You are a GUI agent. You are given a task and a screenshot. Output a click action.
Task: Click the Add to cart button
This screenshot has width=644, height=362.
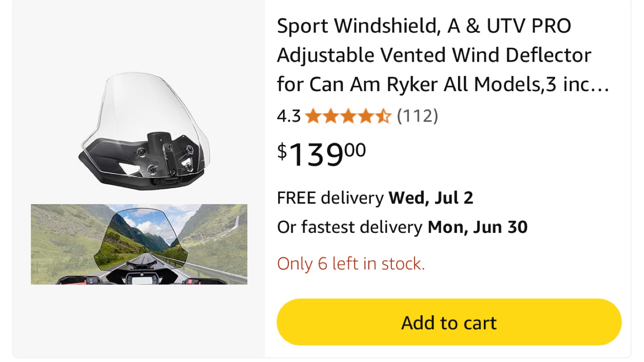tap(449, 322)
